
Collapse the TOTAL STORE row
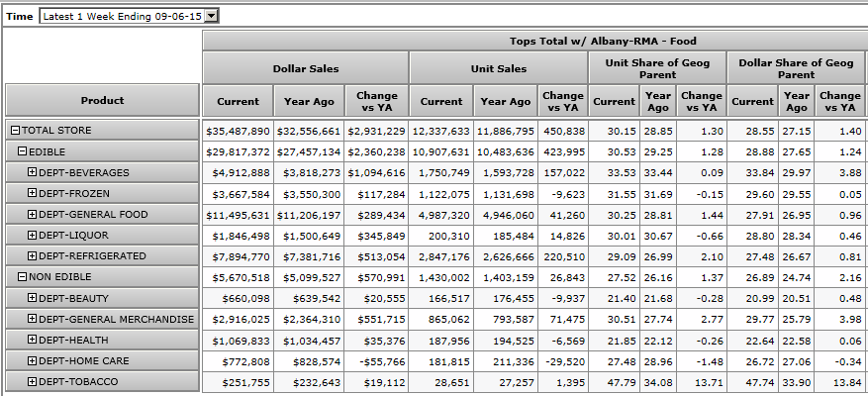click(x=15, y=131)
